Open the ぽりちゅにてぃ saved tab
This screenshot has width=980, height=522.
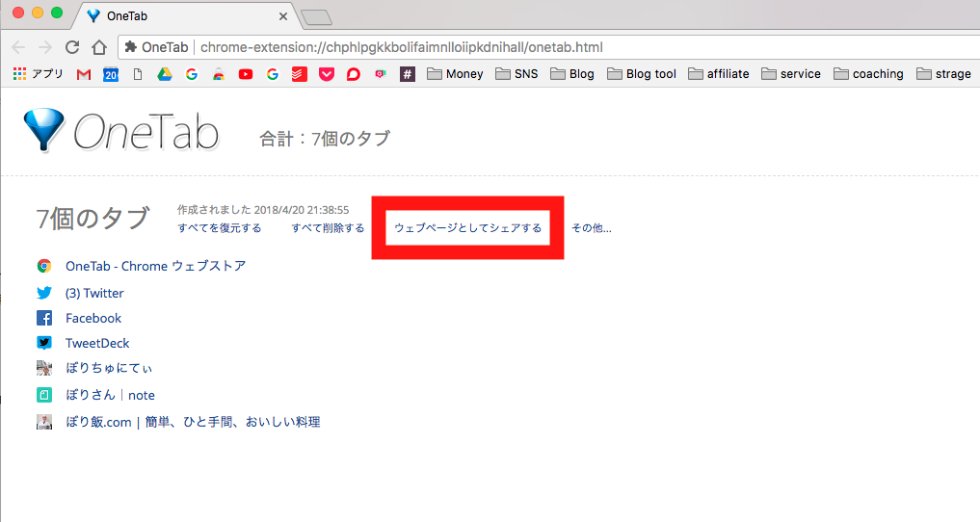pos(109,368)
